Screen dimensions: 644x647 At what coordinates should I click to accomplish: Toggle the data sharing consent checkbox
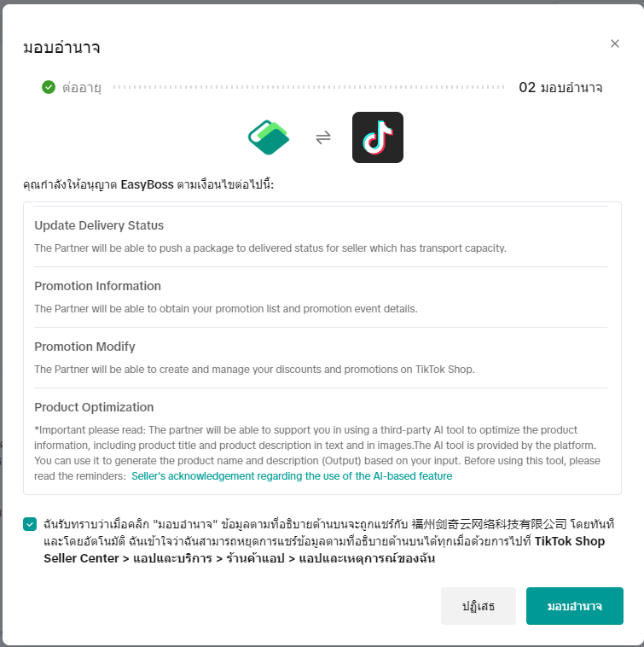(31, 524)
